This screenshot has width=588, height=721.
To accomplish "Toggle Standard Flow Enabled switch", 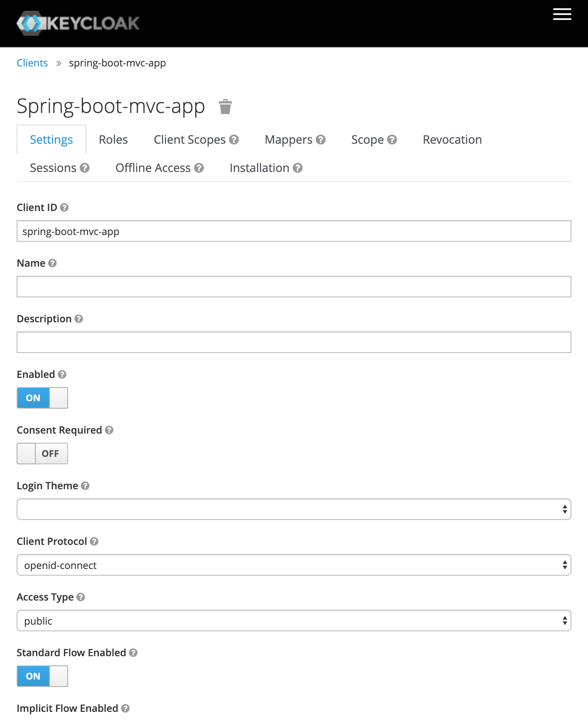I will tap(42, 676).
